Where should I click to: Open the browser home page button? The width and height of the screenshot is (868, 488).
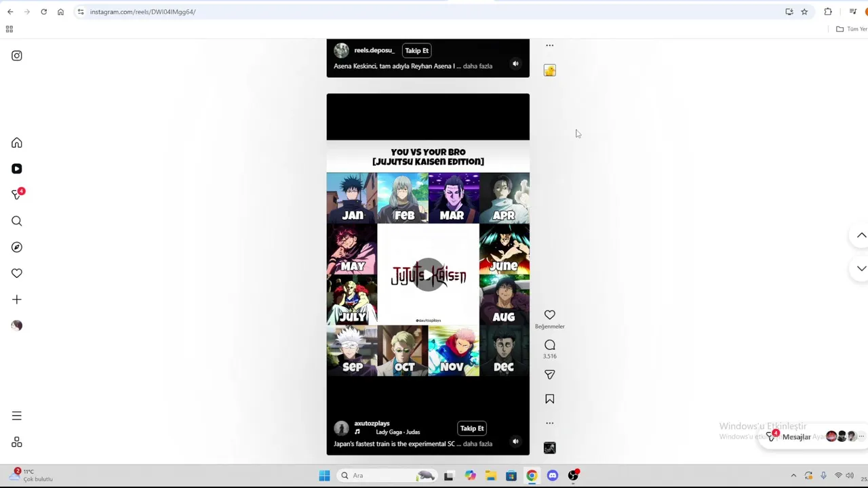coord(60,12)
